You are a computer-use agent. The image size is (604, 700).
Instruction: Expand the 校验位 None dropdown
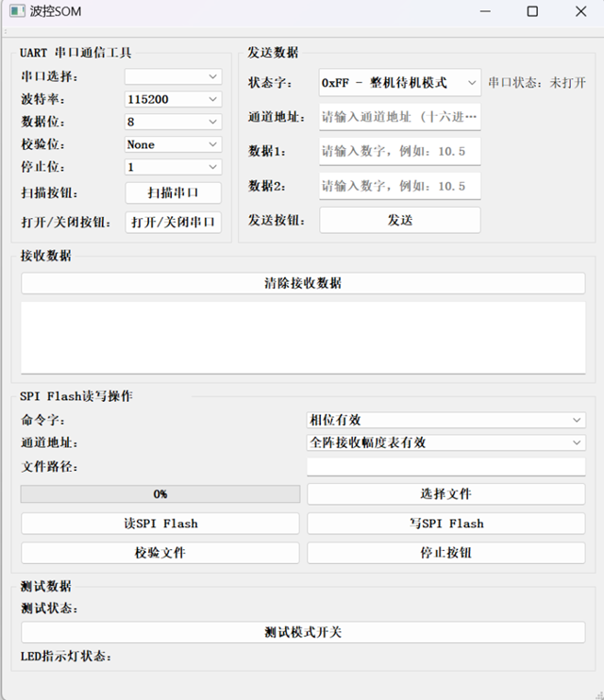(x=173, y=144)
